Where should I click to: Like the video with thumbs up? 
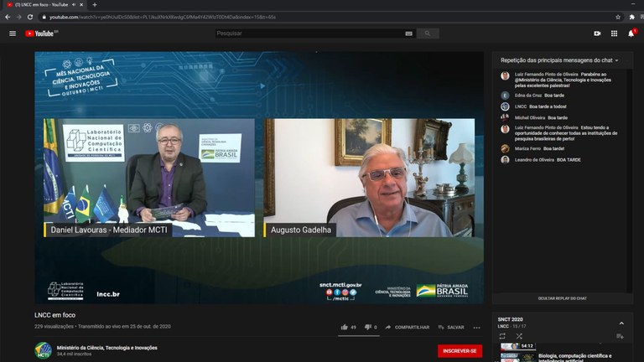tap(348, 327)
